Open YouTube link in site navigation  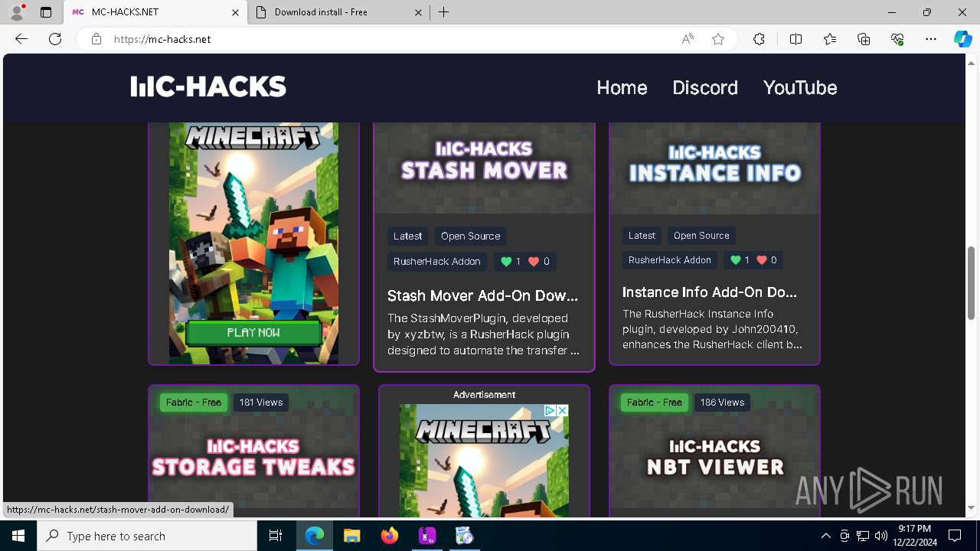coord(800,88)
